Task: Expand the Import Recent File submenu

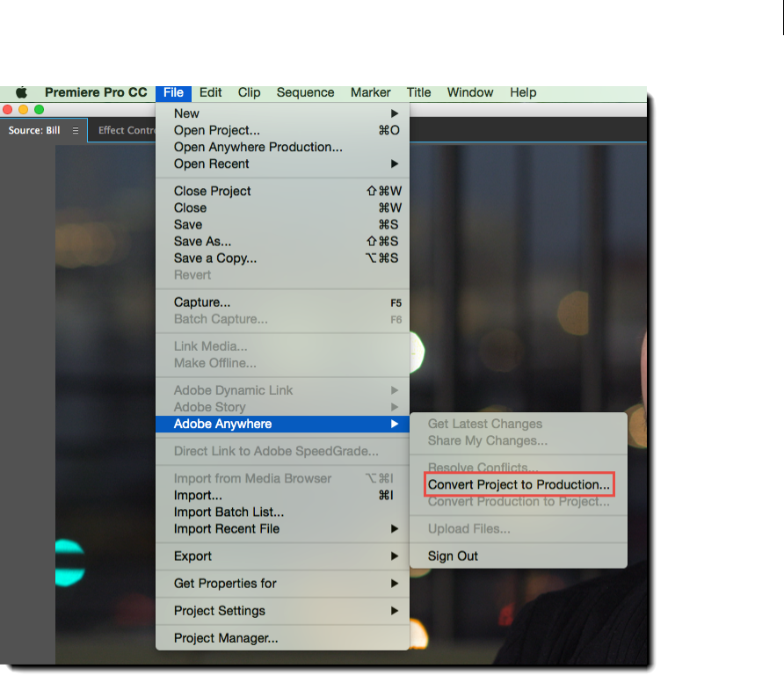Action: 282,529
